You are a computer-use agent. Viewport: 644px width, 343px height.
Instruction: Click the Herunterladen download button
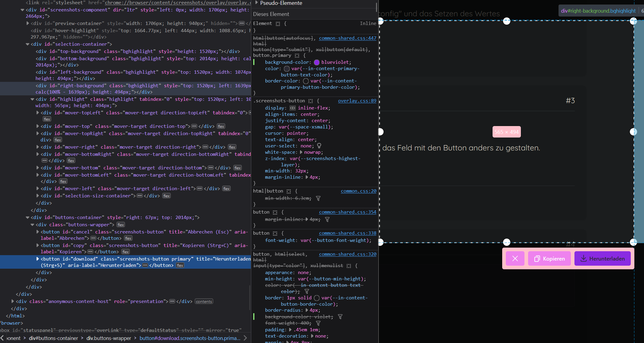pyautogui.click(x=602, y=259)
